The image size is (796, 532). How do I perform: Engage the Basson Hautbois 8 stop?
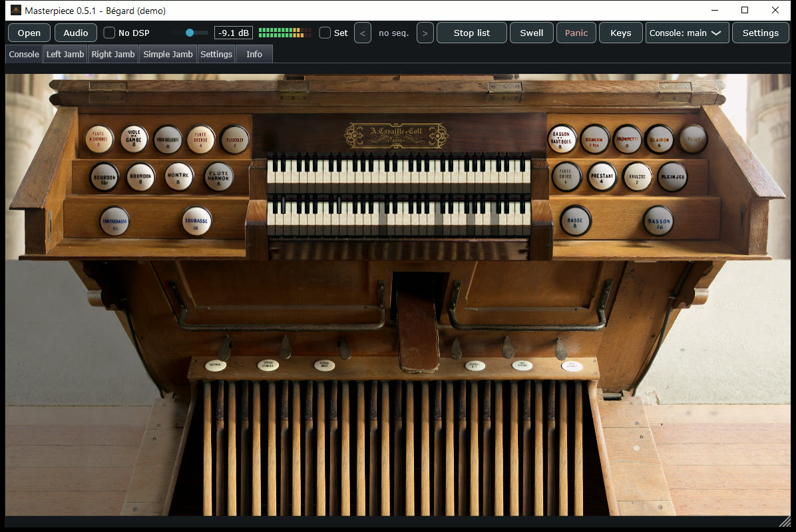[562, 138]
